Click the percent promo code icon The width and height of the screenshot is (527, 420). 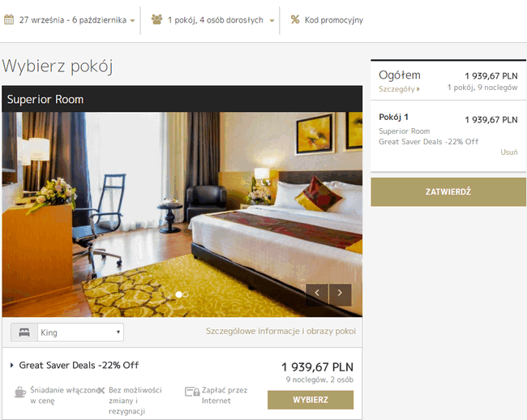295,19
